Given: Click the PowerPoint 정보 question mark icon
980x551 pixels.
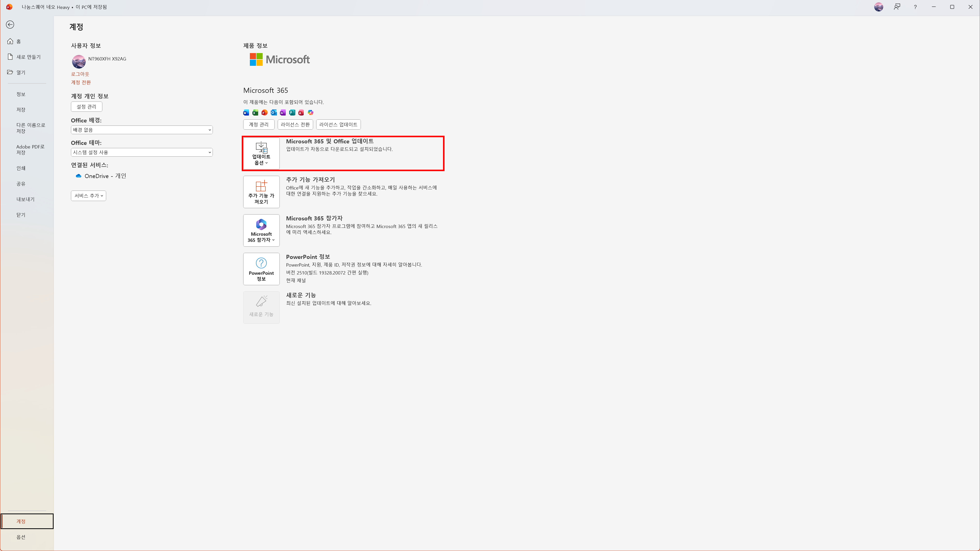Looking at the screenshot, I should click(261, 263).
